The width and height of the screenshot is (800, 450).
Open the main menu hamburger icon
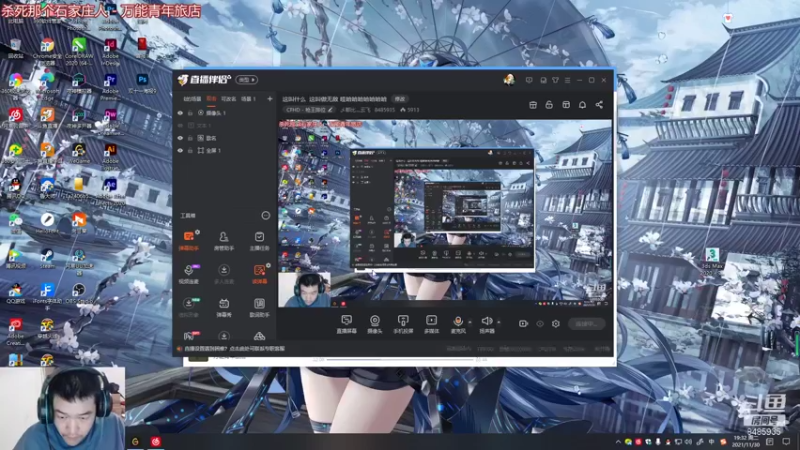(567, 80)
